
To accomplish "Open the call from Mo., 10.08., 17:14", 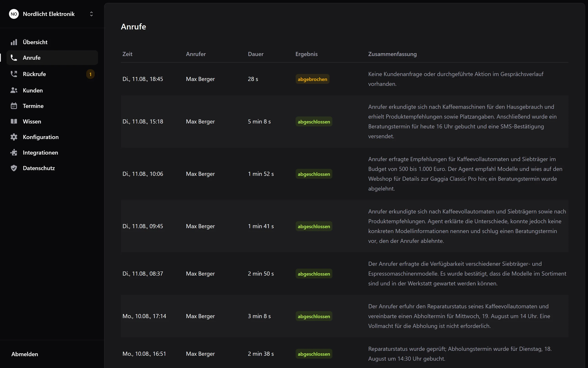I will point(344,316).
